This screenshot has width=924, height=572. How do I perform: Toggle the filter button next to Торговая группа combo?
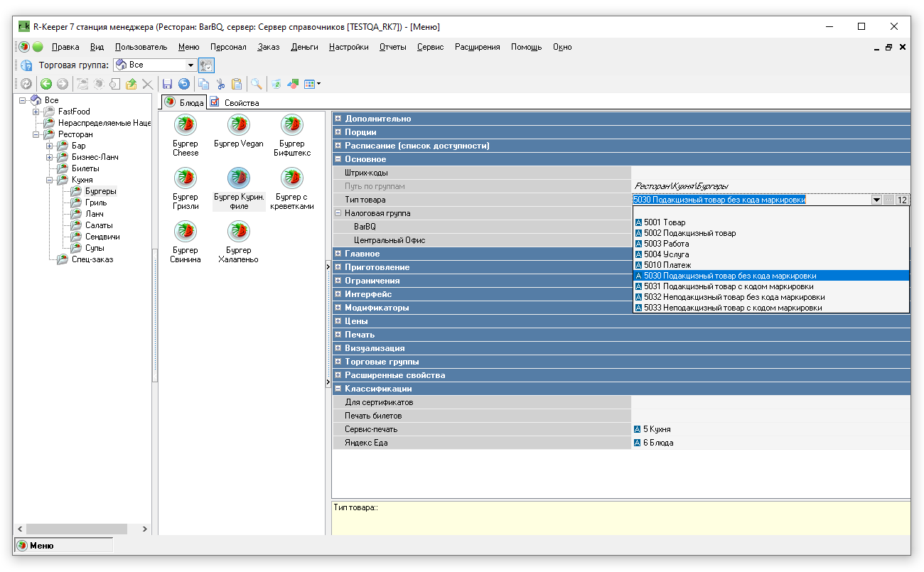click(x=206, y=65)
